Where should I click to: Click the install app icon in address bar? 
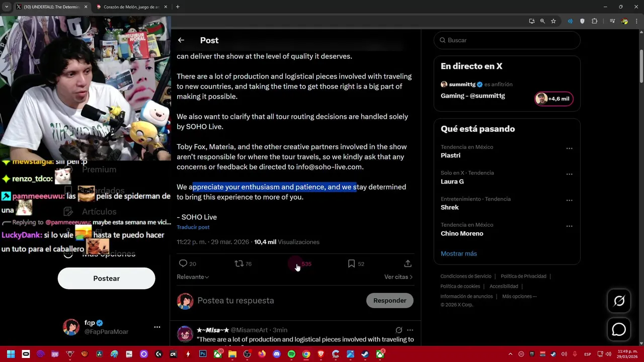532,21
